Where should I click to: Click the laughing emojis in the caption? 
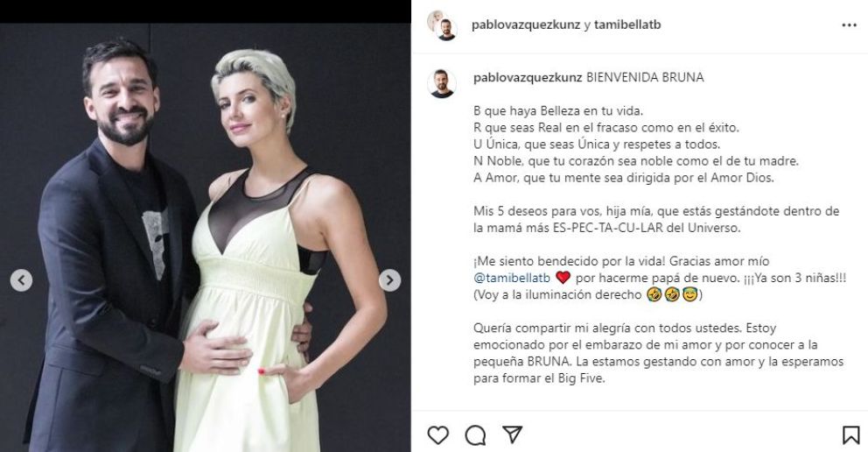[x=662, y=294]
